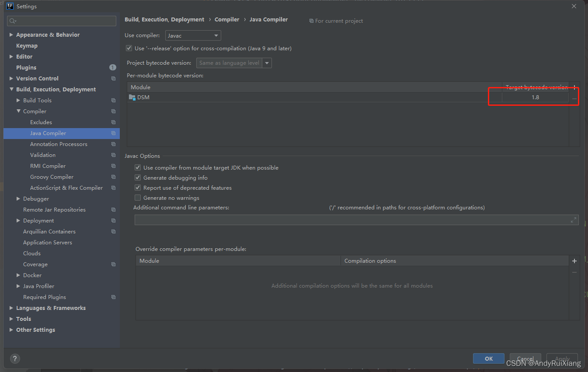Image resolution: width=588 pixels, height=372 pixels.
Task: Click project-level icon next to Excludes
Action: point(113,122)
